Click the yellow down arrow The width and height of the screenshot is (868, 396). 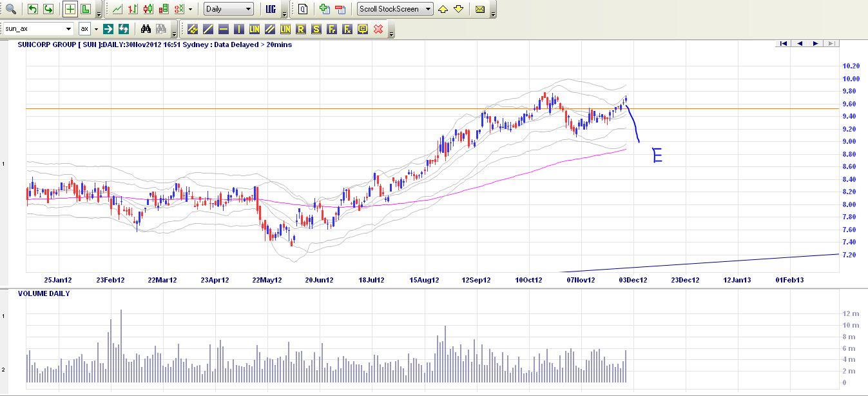point(458,9)
